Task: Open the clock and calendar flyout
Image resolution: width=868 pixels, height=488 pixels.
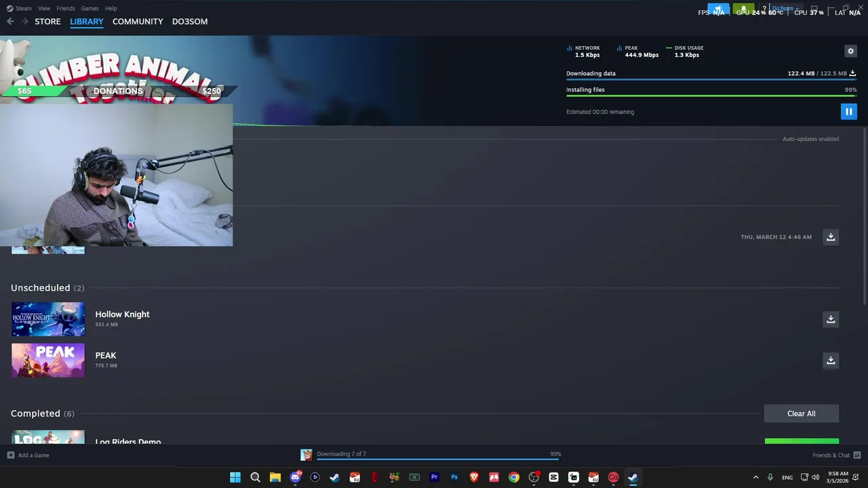Action: coord(838,477)
